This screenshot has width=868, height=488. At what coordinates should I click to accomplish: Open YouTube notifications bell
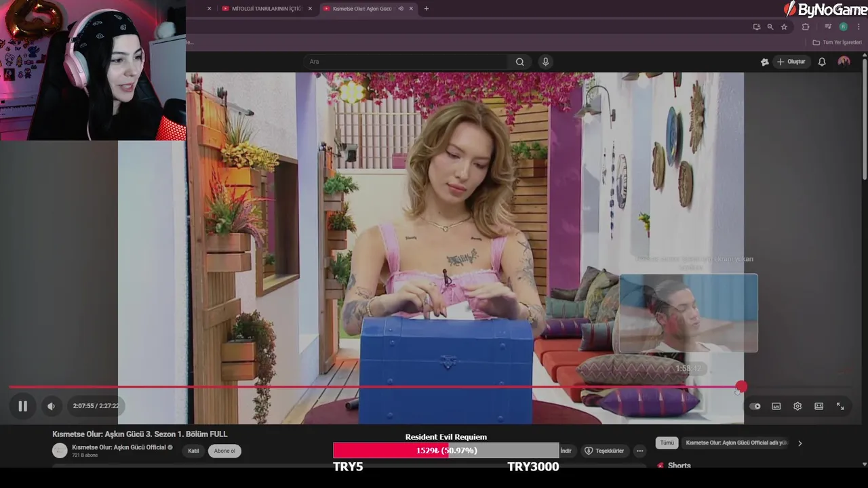[x=822, y=62]
